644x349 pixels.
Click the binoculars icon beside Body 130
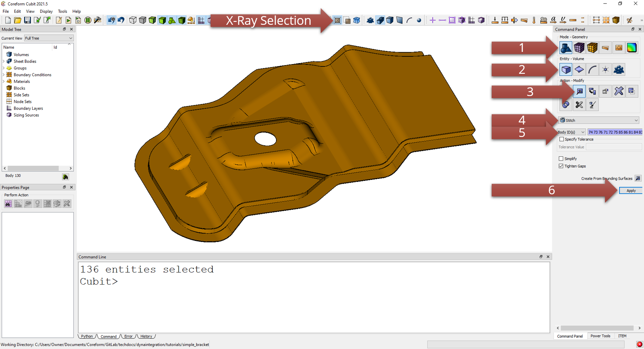click(65, 177)
